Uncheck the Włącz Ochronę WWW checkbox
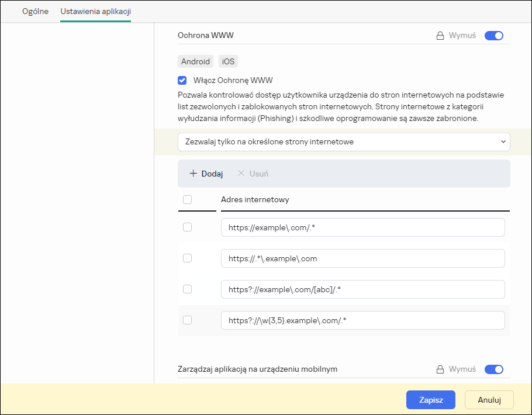The width and height of the screenshot is (532, 415). click(182, 81)
